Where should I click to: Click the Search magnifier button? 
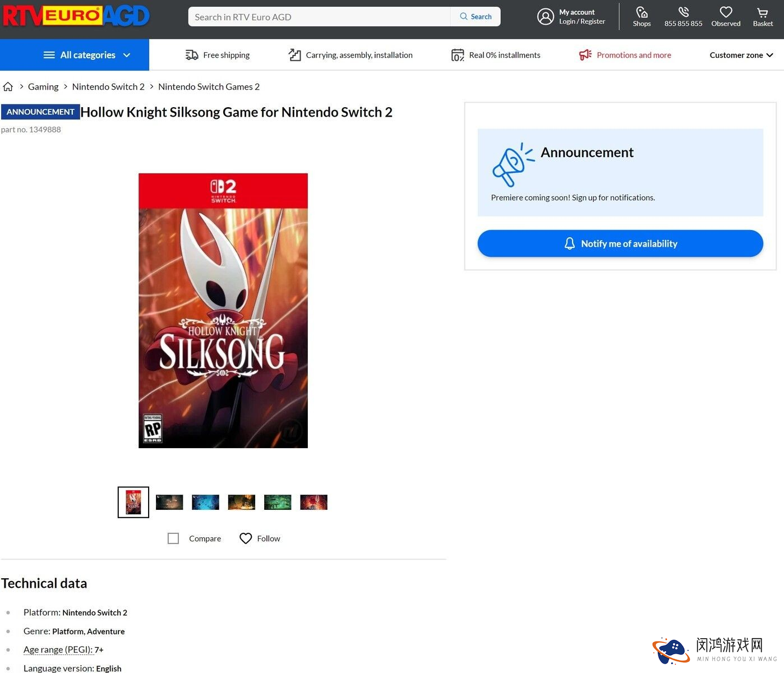pos(476,17)
